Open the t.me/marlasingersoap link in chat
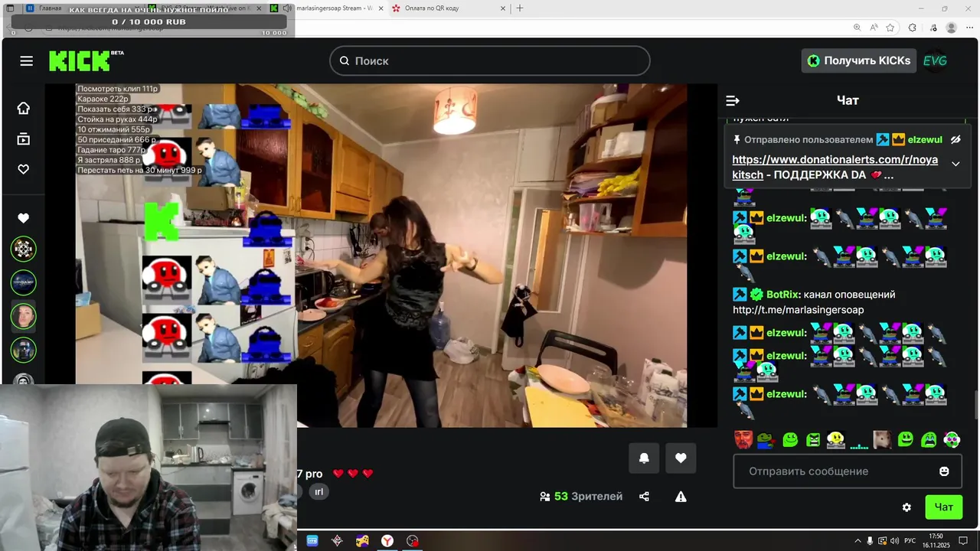The image size is (980, 551). [x=798, y=310]
